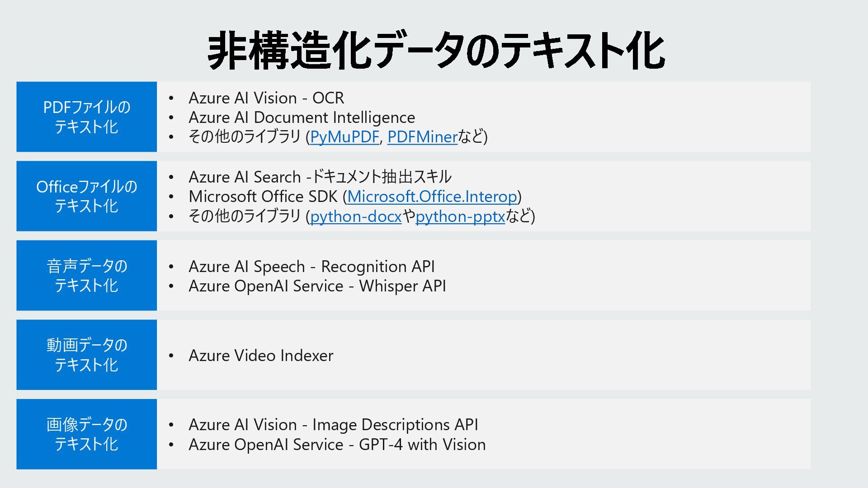Select the 音声データのテキスト化 blue box

[x=86, y=276]
